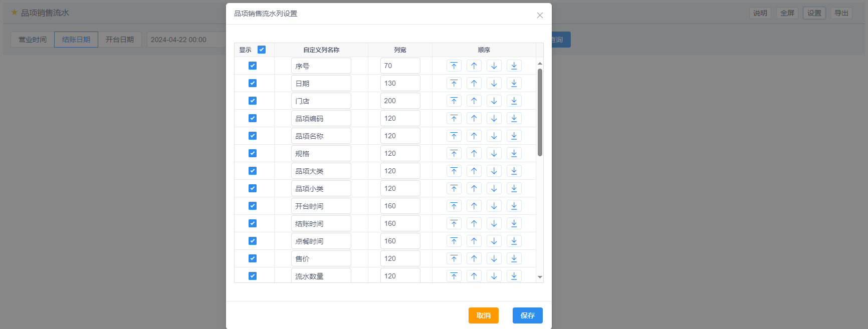Viewport: 868px width, 329px height.
Task: Click the favorite star next to 品项销售流水
Action: [15, 13]
